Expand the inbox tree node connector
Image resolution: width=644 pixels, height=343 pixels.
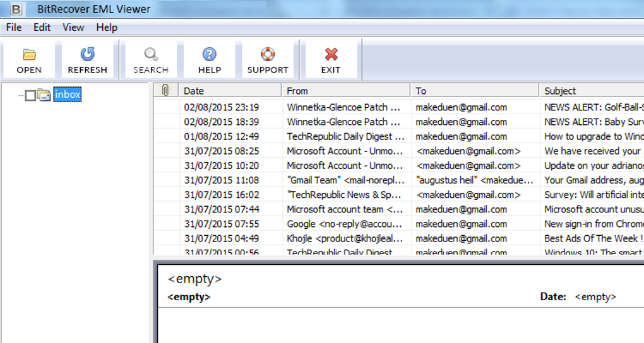tap(21, 95)
